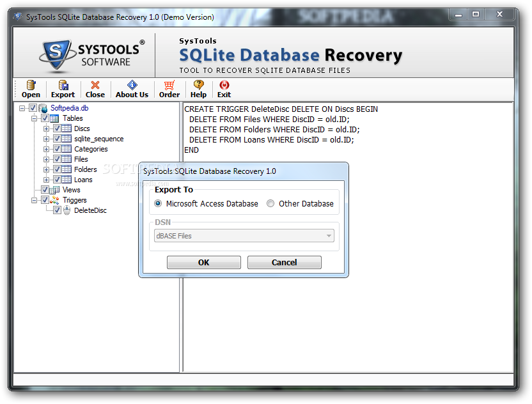
Task: Click the application icon in title bar
Action: (18, 16)
